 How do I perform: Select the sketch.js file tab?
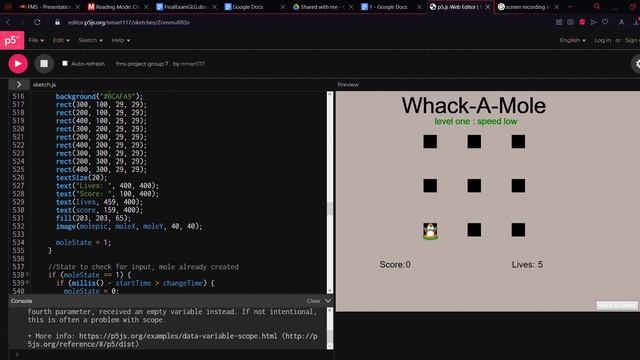click(44, 84)
